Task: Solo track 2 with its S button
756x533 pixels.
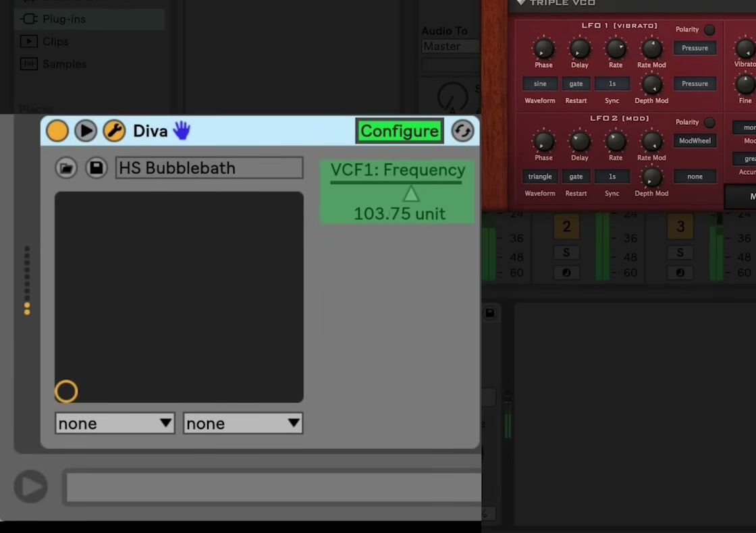Action: [566, 252]
